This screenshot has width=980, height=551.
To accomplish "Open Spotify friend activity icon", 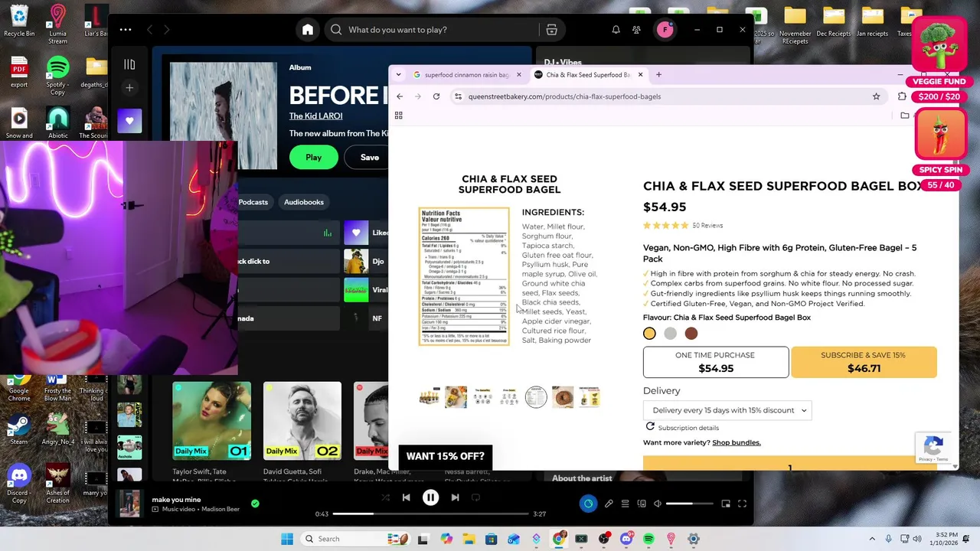I will [x=636, y=30].
